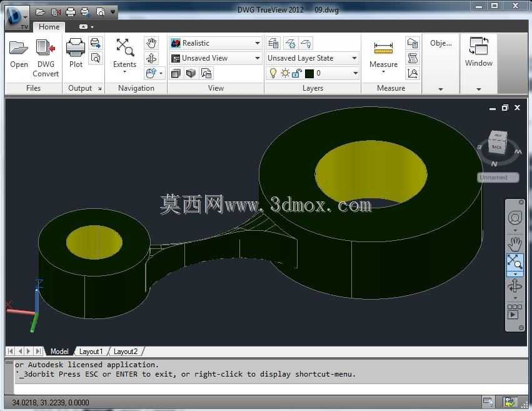Toggle layer 0 freeze sun icon
532x411 pixels.
(285, 73)
